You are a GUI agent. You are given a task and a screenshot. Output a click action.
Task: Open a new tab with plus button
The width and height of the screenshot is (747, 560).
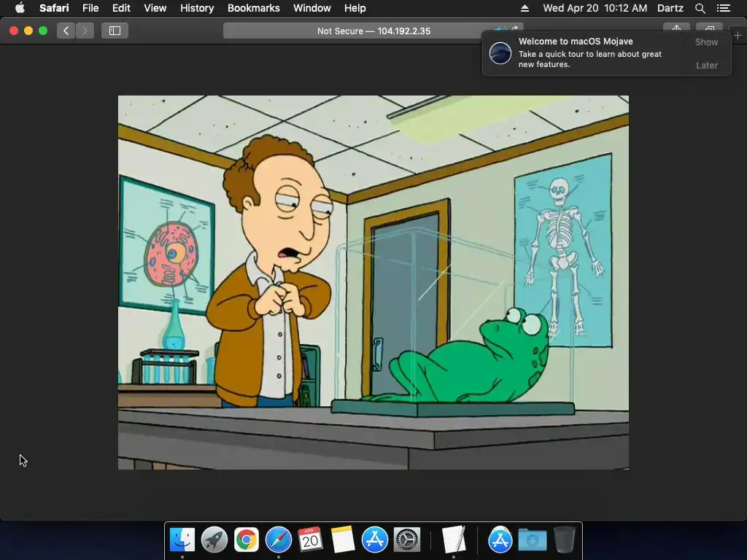(x=738, y=35)
